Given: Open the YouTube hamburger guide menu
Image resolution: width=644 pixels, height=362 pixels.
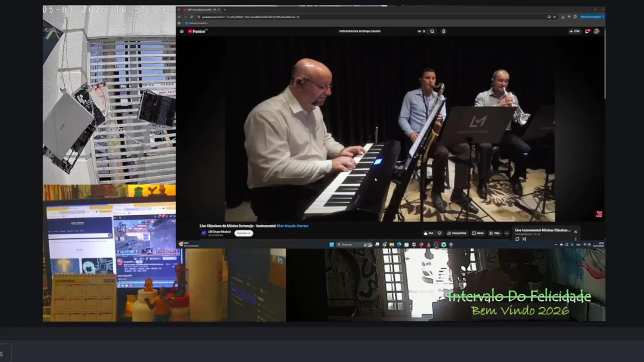Looking at the screenshot, I should coord(182,31).
